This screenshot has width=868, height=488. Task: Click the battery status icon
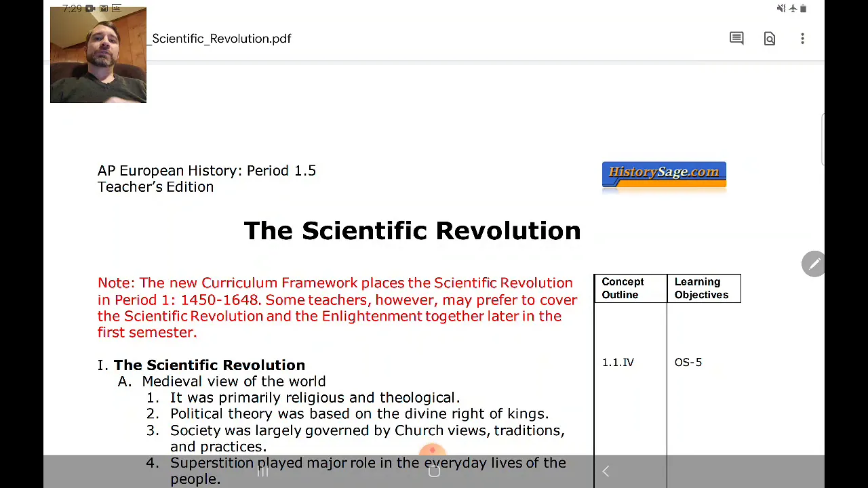coord(803,8)
